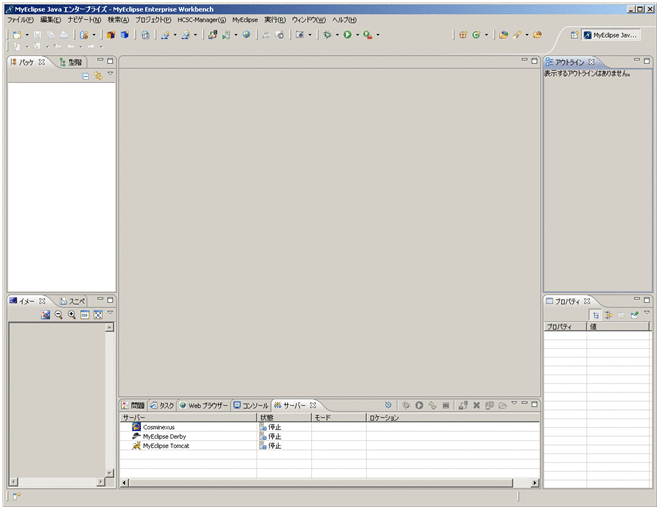Image resolution: width=660 pixels, height=511 pixels.
Task: Switch to the Web ブラウザー tab
Action: click(x=205, y=405)
